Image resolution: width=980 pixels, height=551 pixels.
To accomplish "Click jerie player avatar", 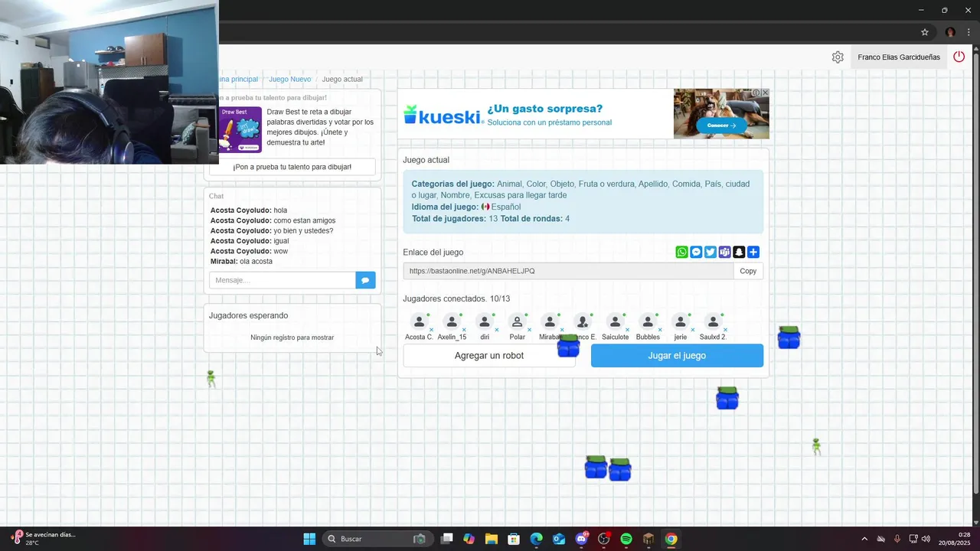I will 681,322.
